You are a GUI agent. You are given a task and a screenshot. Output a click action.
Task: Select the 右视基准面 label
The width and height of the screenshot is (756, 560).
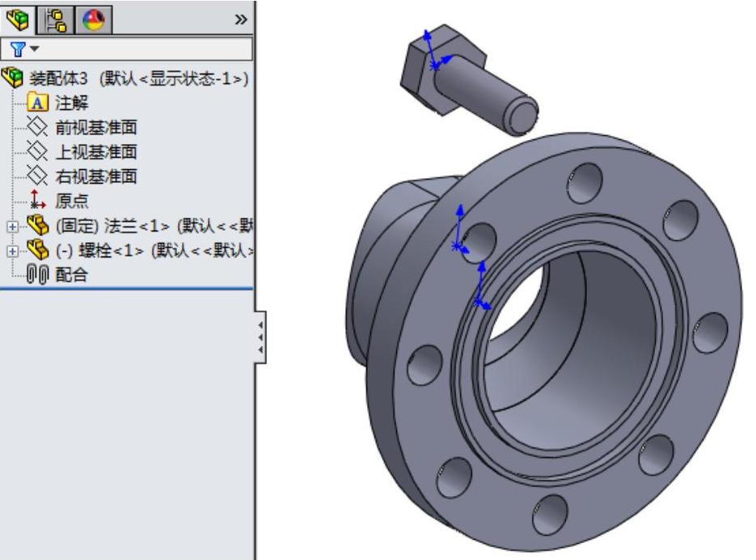click(x=96, y=176)
